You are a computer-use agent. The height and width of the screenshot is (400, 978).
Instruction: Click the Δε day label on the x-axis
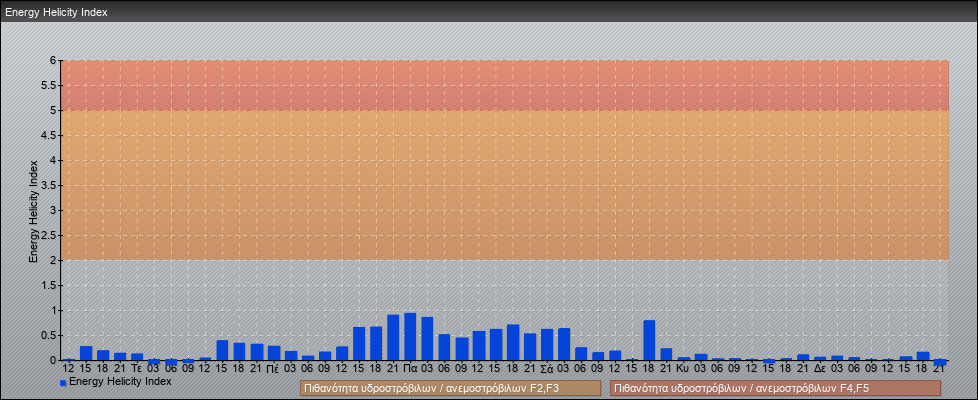pyautogui.click(x=820, y=369)
